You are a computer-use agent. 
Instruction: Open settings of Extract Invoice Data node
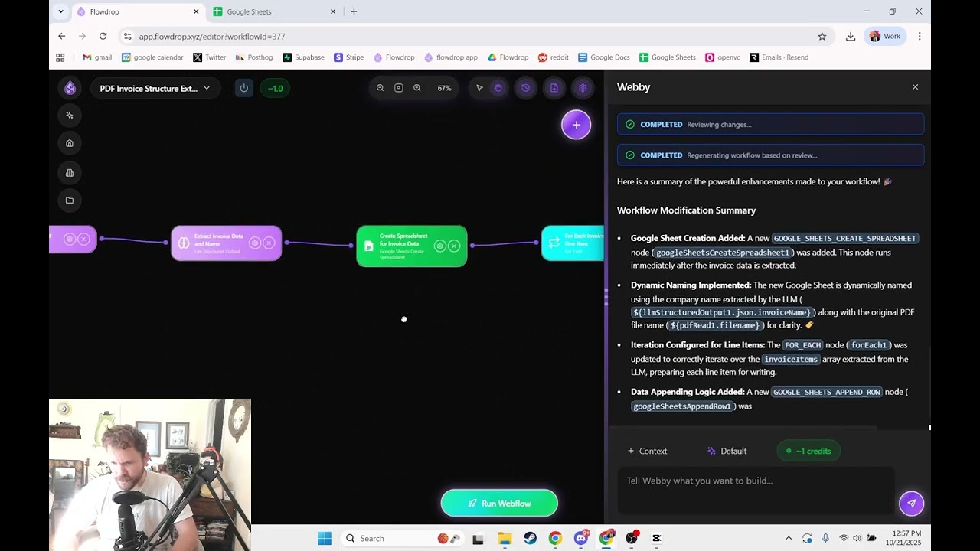[254, 243]
